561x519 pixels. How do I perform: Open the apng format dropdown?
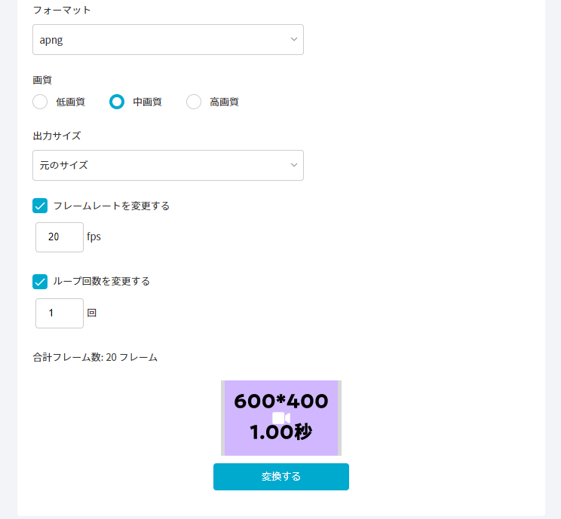(x=168, y=40)
